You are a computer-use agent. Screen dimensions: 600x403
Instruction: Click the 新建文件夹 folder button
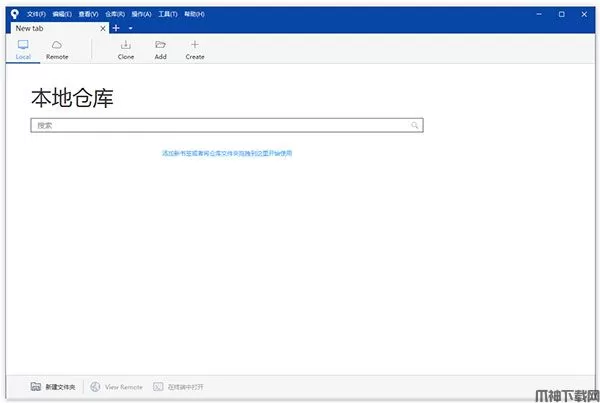[x=53, y=387]
